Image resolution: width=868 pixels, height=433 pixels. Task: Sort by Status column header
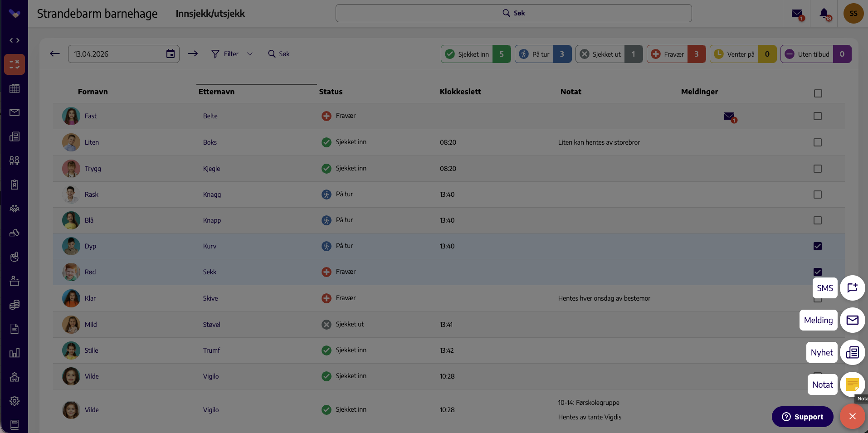point(331,92)
